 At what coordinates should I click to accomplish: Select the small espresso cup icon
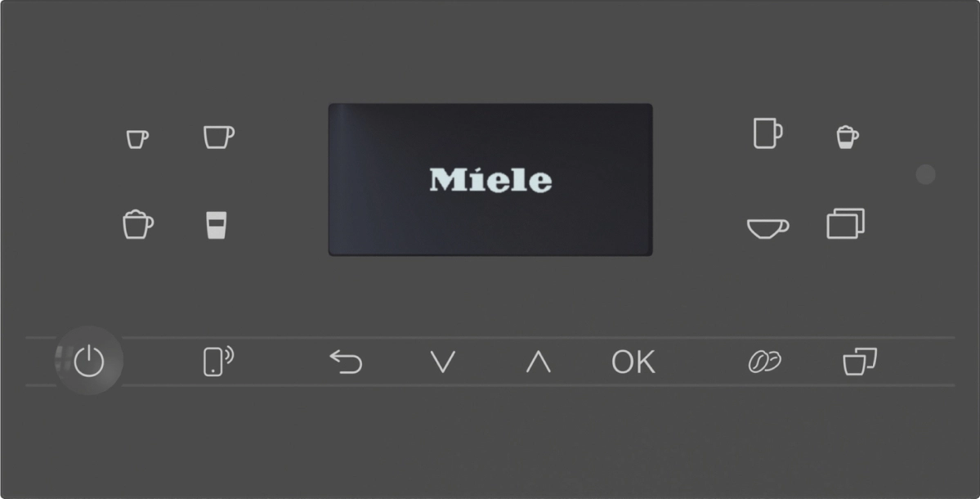(137, 139)
